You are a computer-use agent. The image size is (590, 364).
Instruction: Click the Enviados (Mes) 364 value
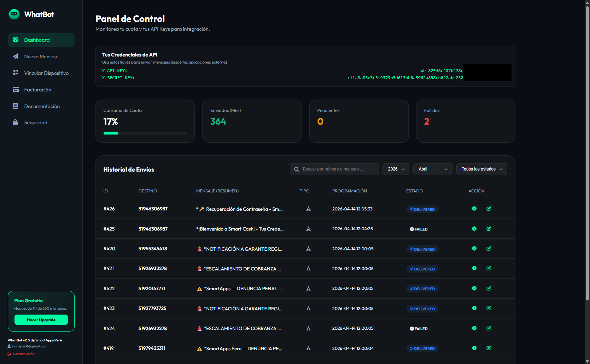218,121
